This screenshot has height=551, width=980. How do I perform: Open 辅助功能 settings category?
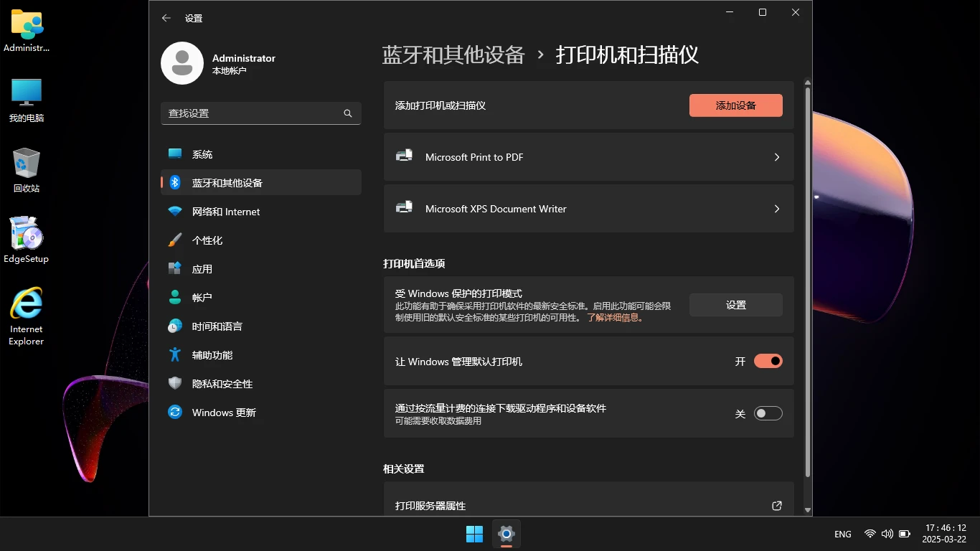(261, 354)
